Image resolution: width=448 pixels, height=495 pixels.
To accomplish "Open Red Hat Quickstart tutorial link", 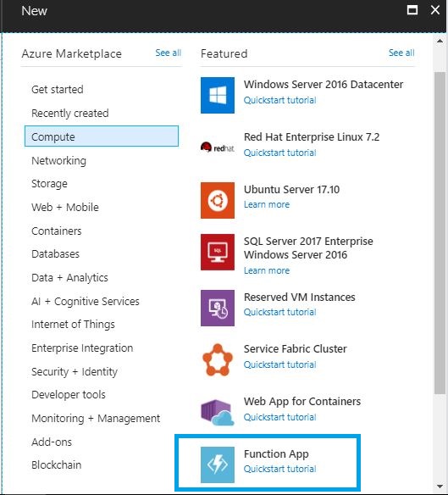I will pyautogui.click(x=279, y=153).
